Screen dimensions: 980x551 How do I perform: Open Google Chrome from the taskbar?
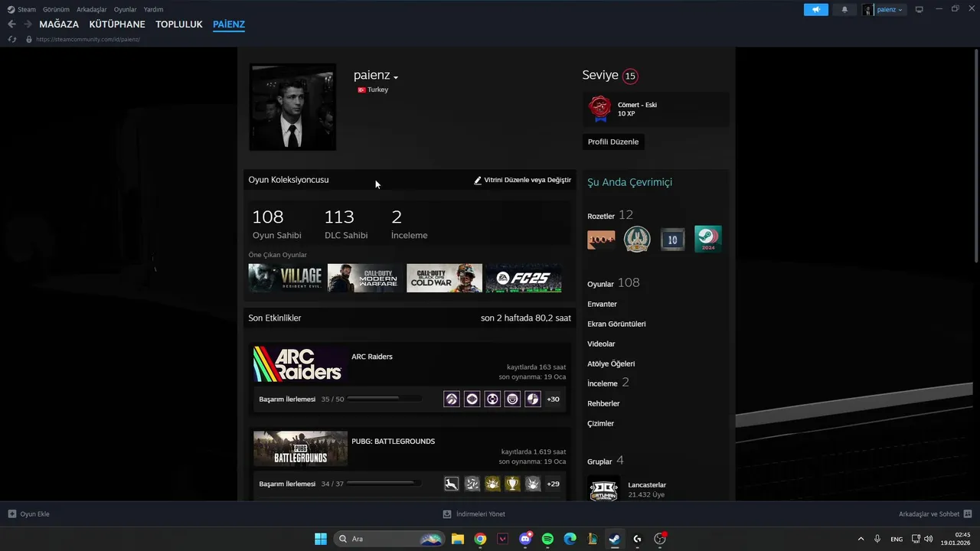click(480, 539)
